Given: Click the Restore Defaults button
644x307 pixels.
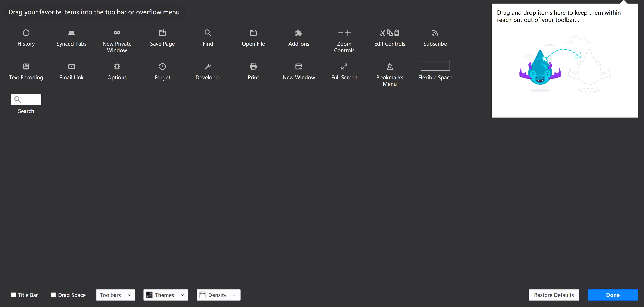Looking at the screenshot, I should [x=554, y=295].
